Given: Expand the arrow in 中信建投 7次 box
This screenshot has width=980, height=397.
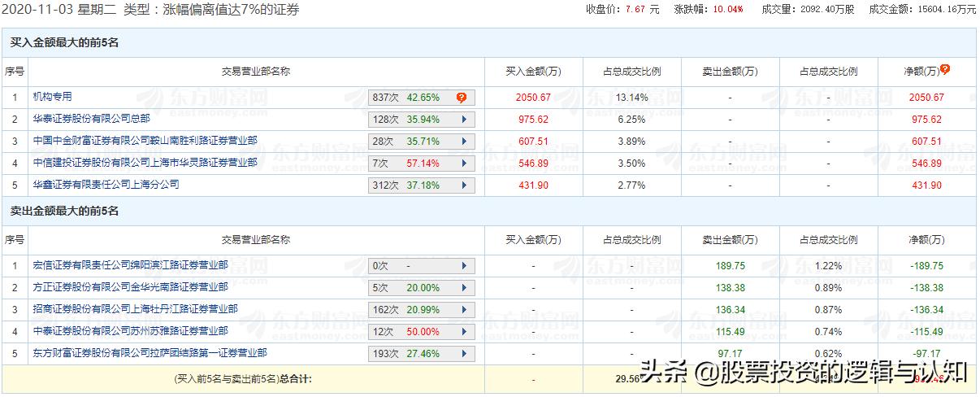Looking at the screenshot, I should pyautogui.click(x=464, y=164).
